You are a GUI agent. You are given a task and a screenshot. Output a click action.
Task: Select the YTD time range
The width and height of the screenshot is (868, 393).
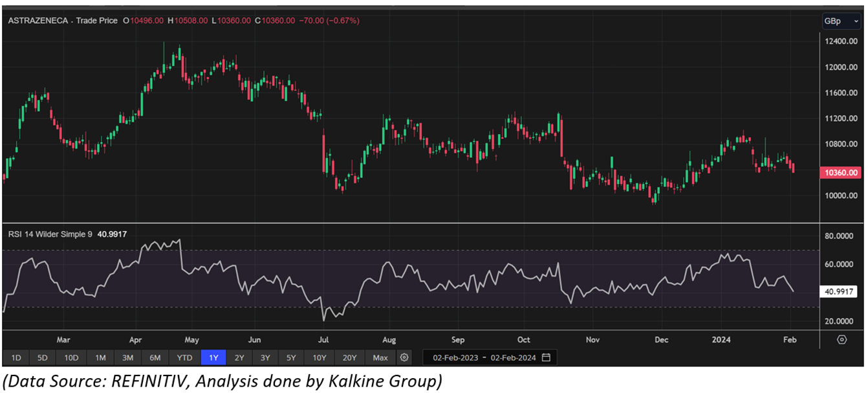pyautogui.click(x=184, y=357)
